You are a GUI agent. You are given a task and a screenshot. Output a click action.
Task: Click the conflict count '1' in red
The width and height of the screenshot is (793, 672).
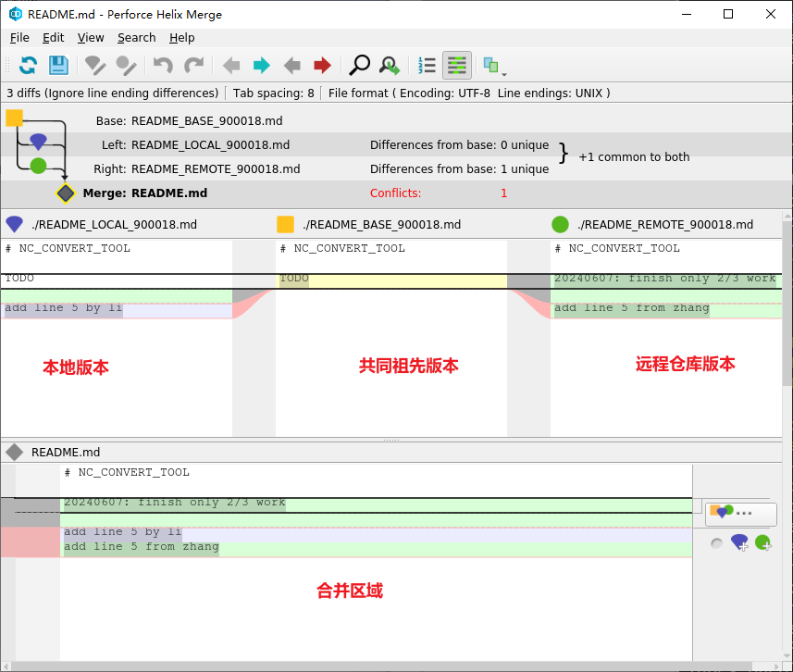pyautogui.click(x=503, y=193)
